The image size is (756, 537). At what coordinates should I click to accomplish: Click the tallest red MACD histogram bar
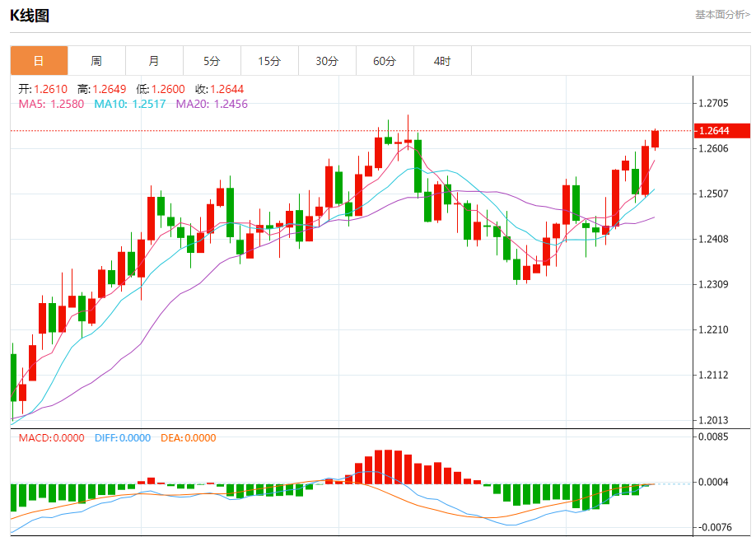point(388,467)
